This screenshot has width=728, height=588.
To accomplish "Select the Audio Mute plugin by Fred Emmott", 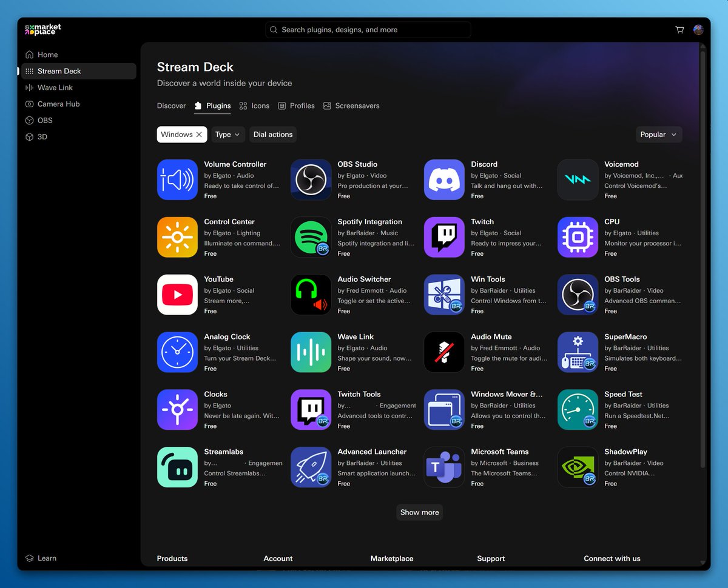I will click(444, 352).
